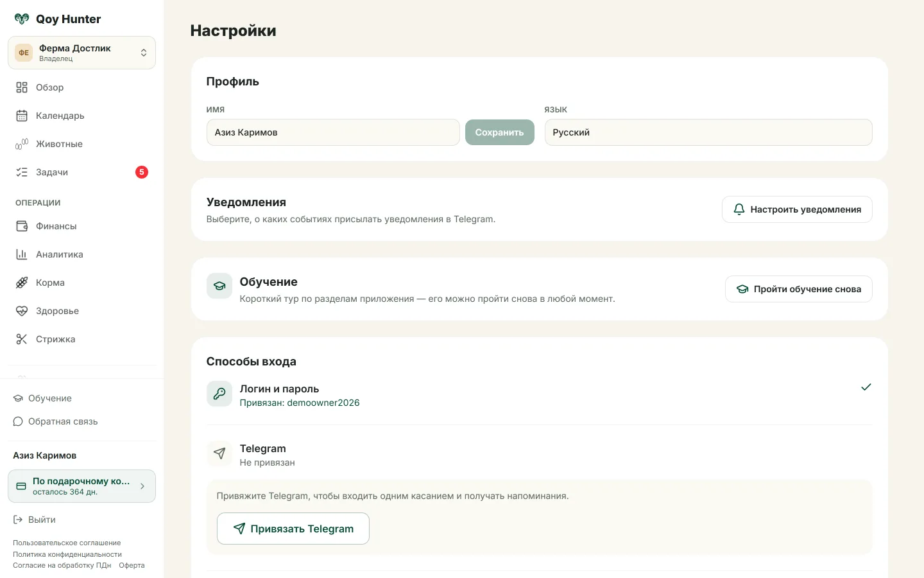
Task: Open Согласие на обработку ПДн link
Action: point(62,565)
